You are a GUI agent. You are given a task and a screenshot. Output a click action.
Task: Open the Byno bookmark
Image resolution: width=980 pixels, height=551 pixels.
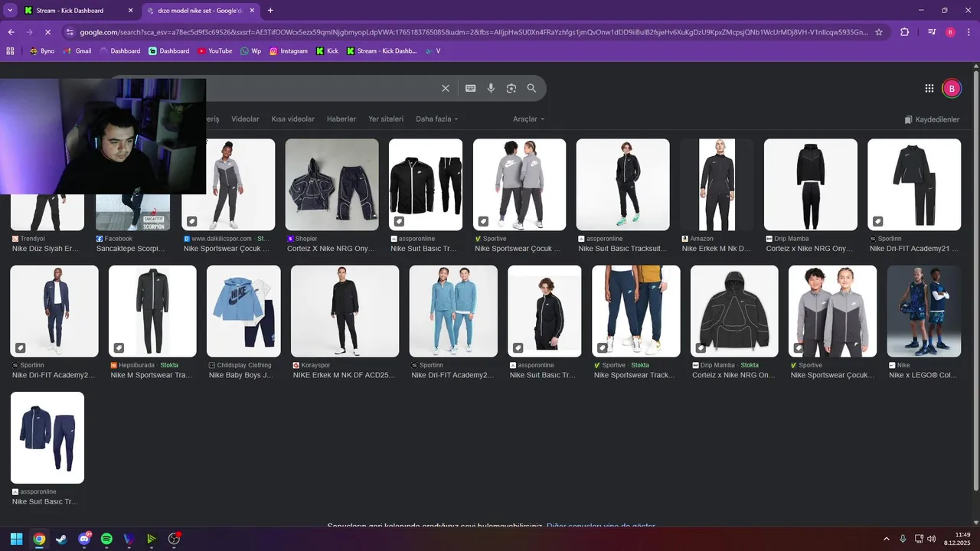point(42,51)
